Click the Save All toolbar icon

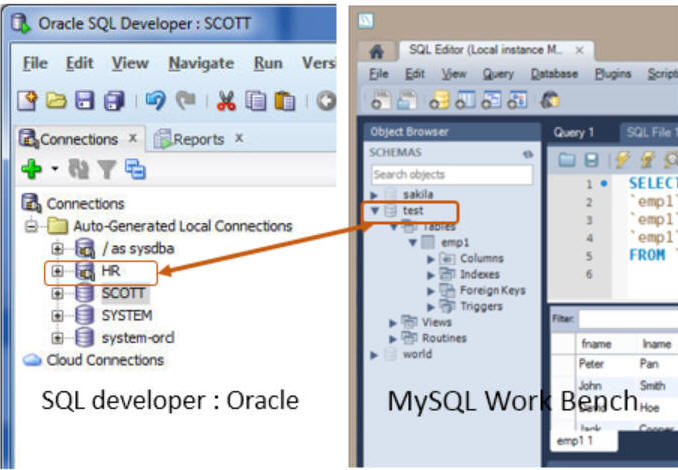116,101
